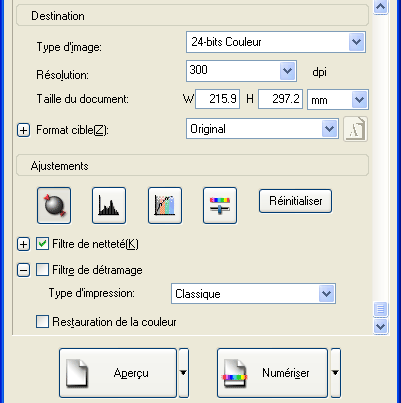Open the Aperçu button dropdown arrow
Viewport: 401px width, 403px height.
[x=183, y=373]
